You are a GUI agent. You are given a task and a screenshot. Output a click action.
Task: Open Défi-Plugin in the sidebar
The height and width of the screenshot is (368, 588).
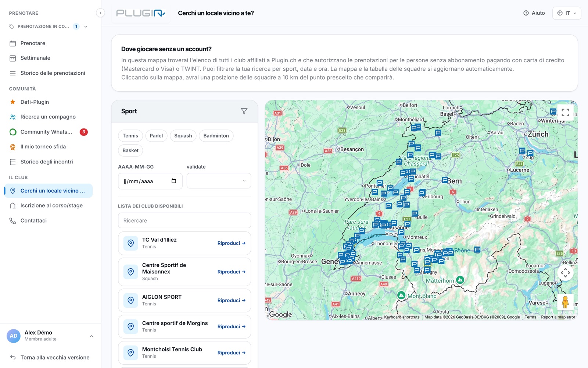point(49,102)
